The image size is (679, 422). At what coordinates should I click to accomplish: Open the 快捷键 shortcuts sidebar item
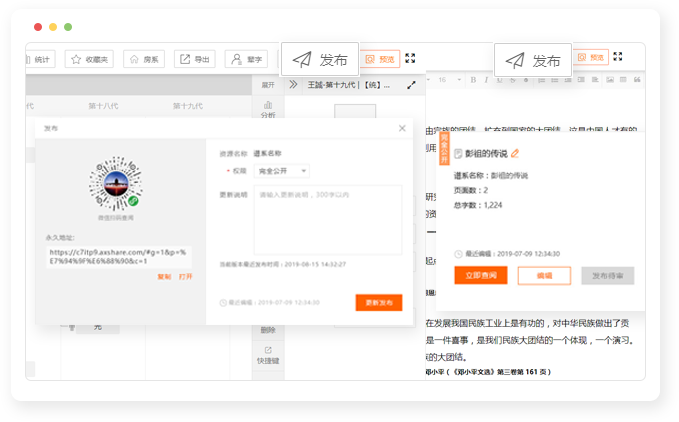267,359
